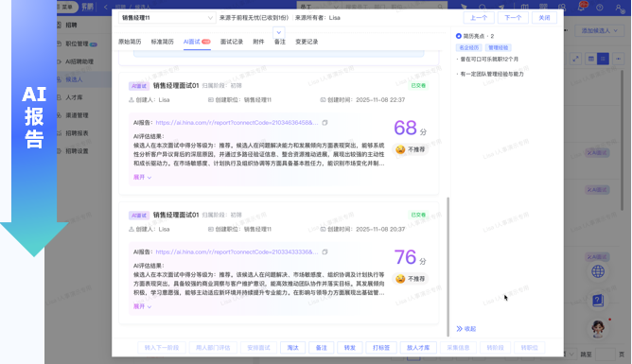The width and height of the screenshot is (632, 364).
Task: Open AI report link ending 21034636458
Action: (237, 123)
